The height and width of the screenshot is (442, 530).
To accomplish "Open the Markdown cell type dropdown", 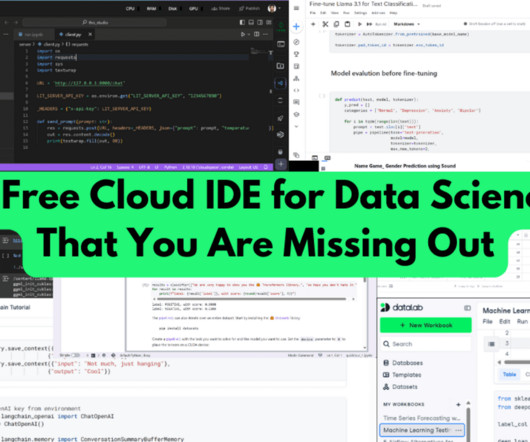I will 407,24.
